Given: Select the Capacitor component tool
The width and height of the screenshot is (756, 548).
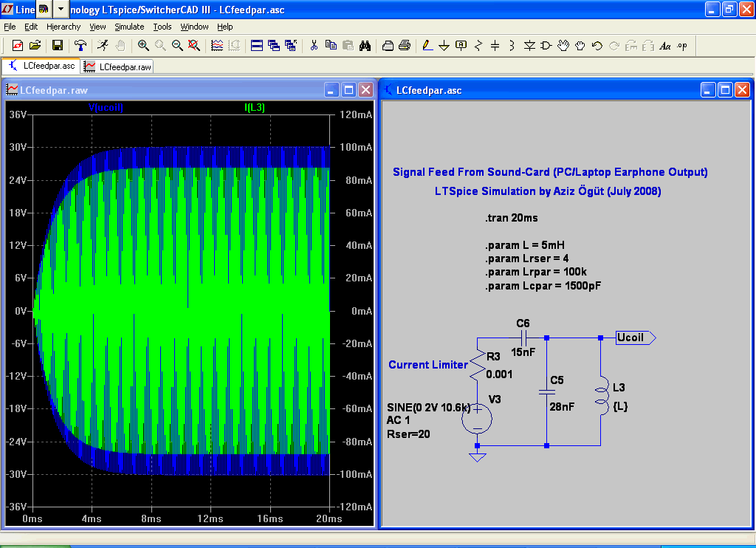Looking at the screenshot, I should pos(495,46).
